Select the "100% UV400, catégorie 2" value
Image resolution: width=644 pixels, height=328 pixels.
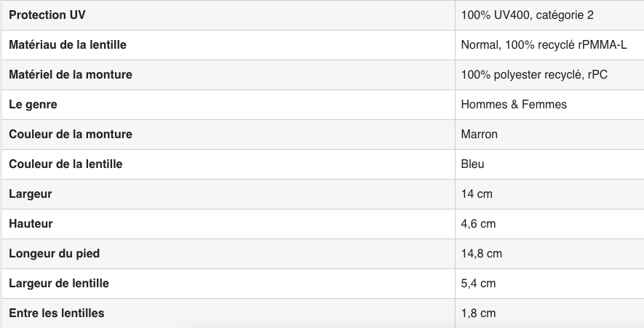click(527, 15)
